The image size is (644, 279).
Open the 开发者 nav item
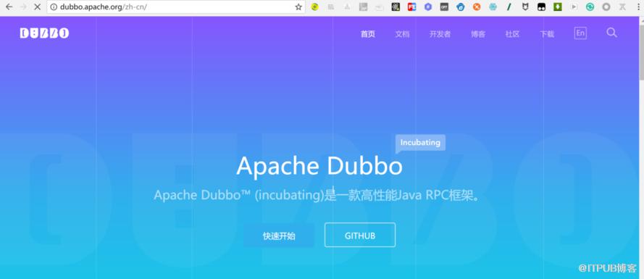tap(440, 34)
